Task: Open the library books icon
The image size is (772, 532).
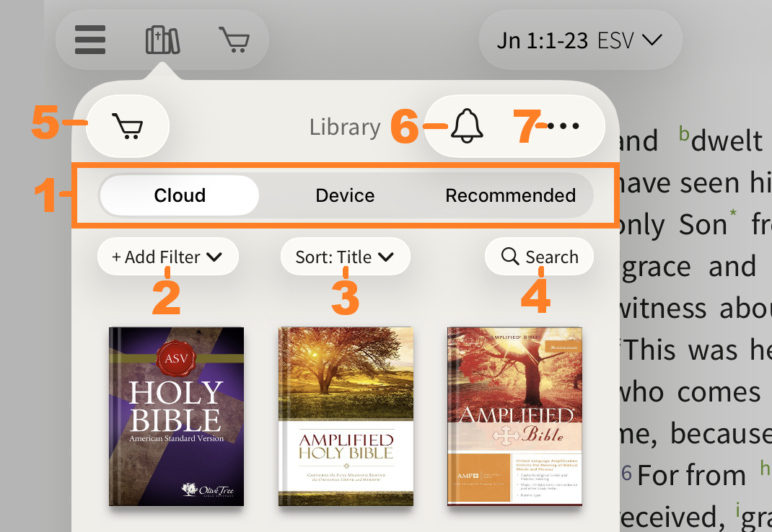Action: pyautogui.click(x=162, y=40)
